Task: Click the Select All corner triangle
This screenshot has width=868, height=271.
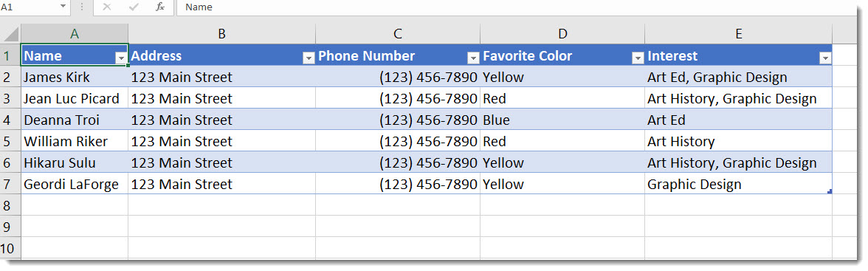Action: coord(12,35)
